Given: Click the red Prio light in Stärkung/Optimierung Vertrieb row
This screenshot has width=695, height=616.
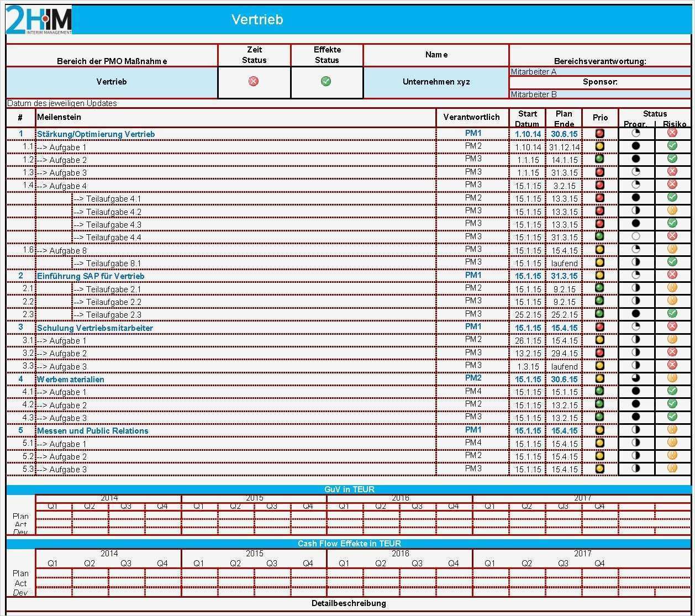Looking at the screenshot, I should point(600,133).
